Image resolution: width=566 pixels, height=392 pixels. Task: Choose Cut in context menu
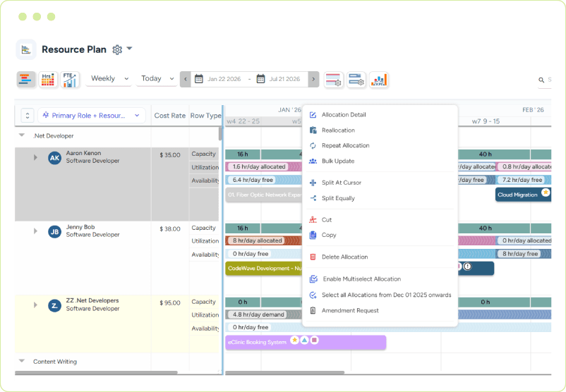(380, 220)
